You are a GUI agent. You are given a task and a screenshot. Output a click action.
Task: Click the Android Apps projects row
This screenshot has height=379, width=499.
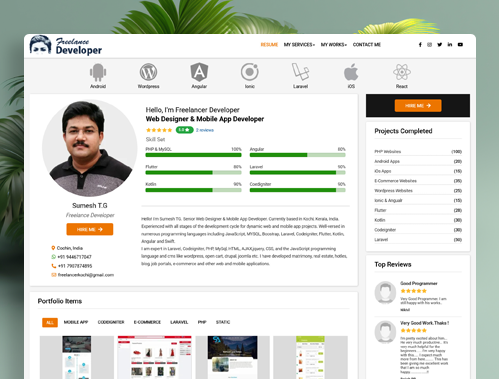click(418, 161)
